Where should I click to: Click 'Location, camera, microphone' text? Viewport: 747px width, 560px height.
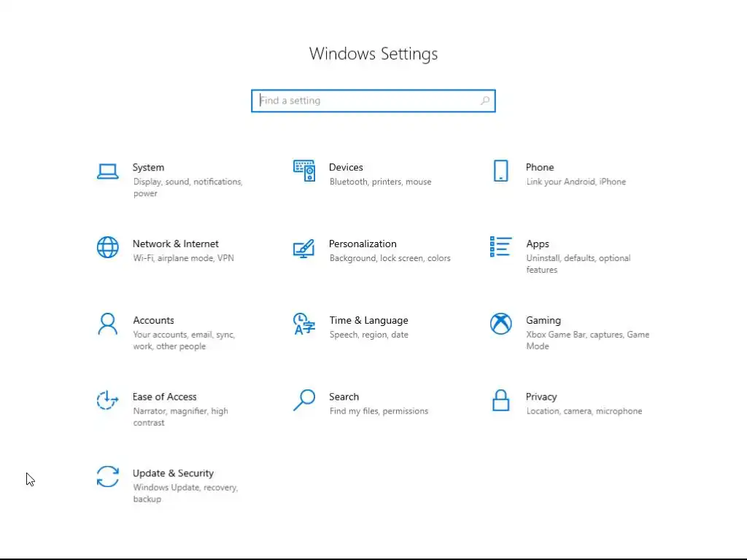tap(584, 411)
